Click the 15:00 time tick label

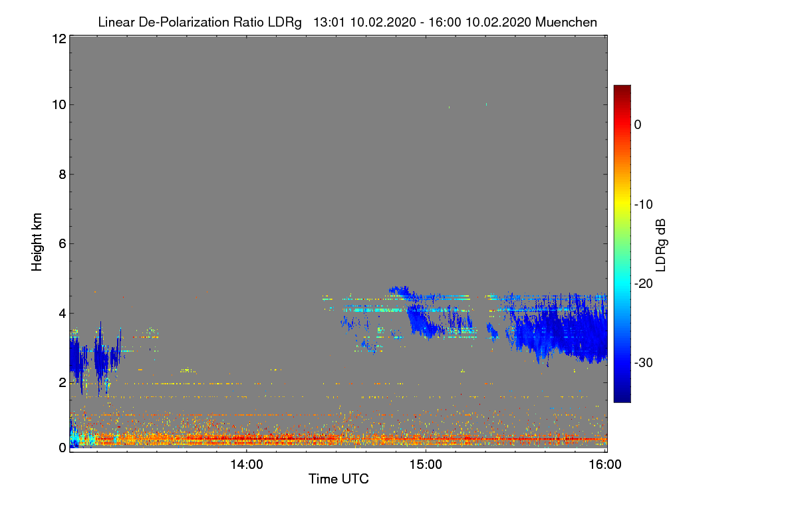(x=426, y=464)
